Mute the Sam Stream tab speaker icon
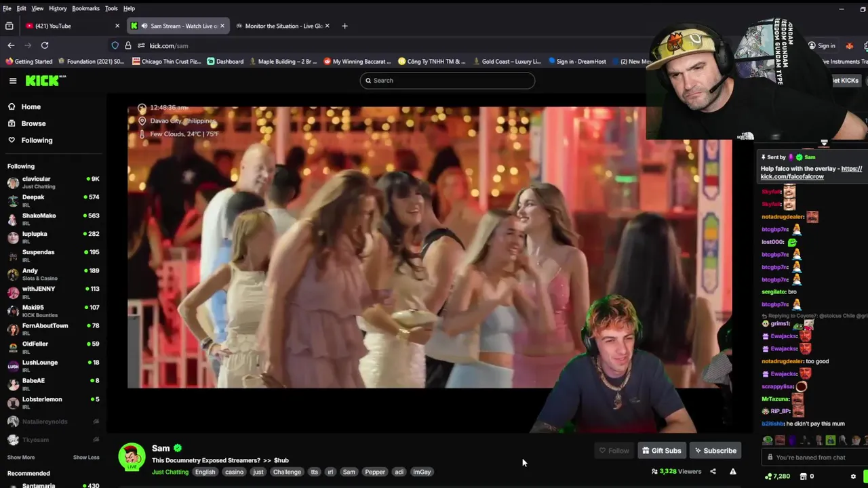 point(144,26)
